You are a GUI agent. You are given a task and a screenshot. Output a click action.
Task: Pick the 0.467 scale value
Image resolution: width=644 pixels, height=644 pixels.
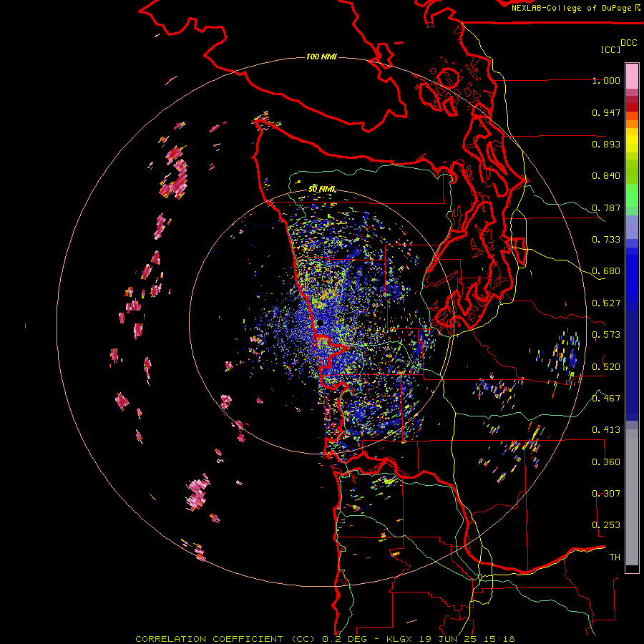click(606, 399)
